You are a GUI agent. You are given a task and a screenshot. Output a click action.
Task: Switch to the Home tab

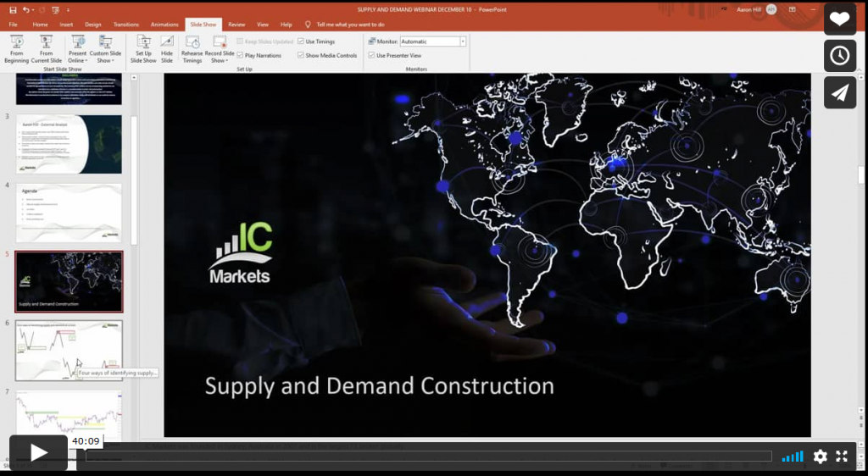coord(40,25)
